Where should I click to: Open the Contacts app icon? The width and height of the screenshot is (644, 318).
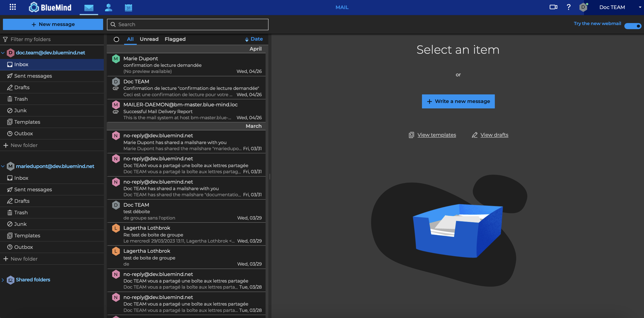(108, 7)
